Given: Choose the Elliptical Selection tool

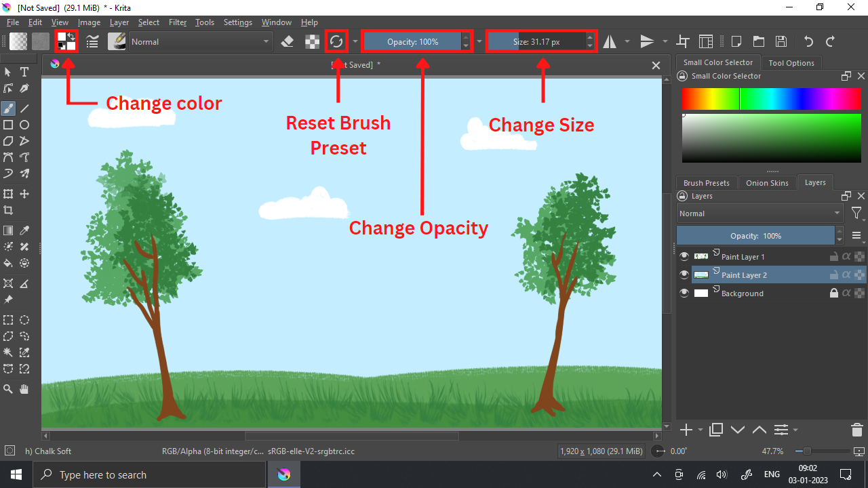Looking at the screenshot, I should tap(24, 320).
